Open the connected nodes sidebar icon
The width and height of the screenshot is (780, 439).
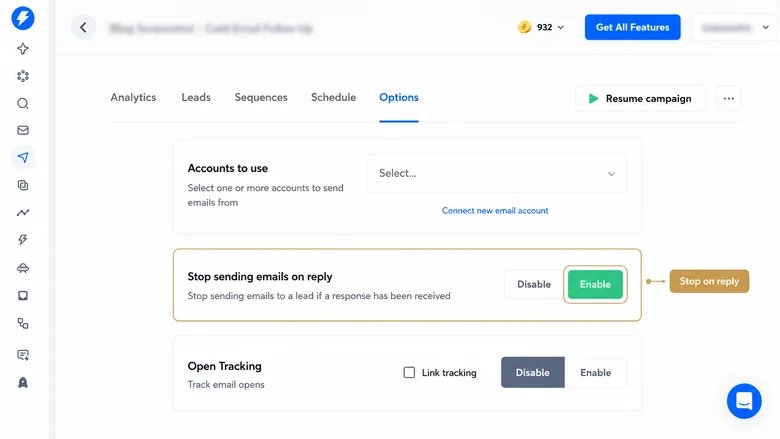pos(23,324)
